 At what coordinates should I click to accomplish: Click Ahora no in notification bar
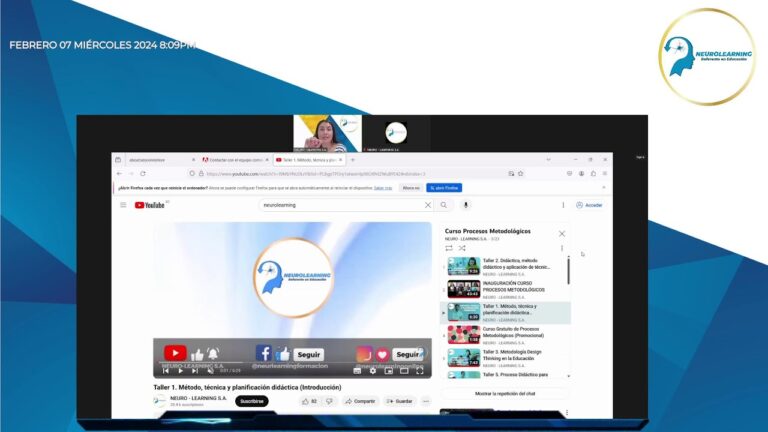click(x=411, y=188)
